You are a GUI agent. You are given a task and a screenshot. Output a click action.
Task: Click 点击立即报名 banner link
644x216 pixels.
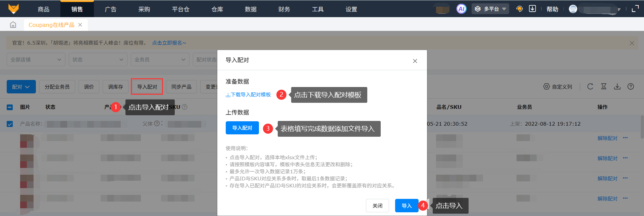pyautogui.click(x=169, y=43)
